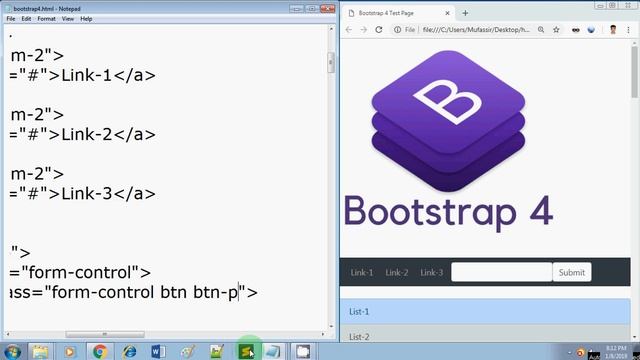The width and height of the screenshot is (640, 360).
Task: Open the Paint taskbar icon
Action: tap(188, 351)
